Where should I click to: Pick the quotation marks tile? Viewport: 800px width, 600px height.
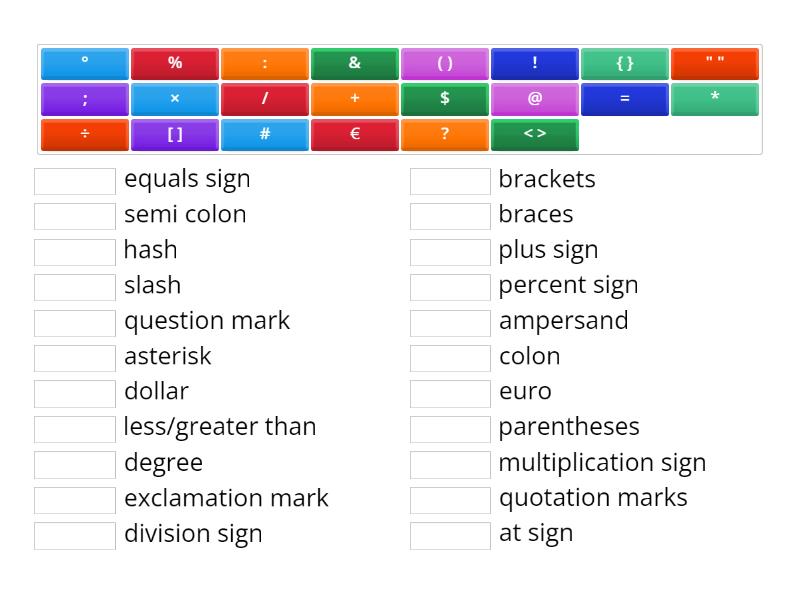coord(715,63)
